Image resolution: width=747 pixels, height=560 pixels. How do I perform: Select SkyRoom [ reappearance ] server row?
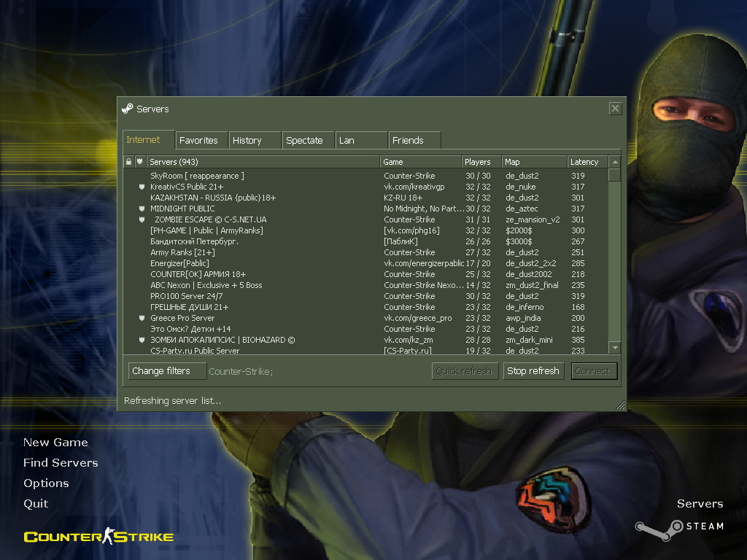tap(366, 176)
